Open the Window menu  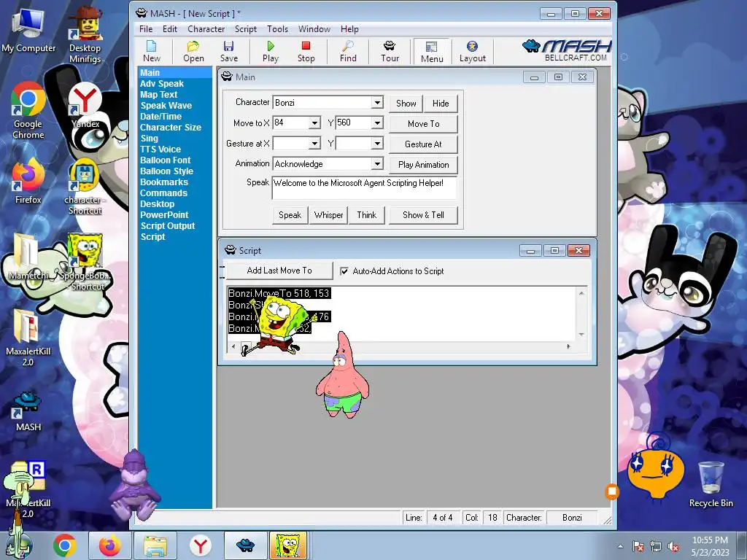314,29
